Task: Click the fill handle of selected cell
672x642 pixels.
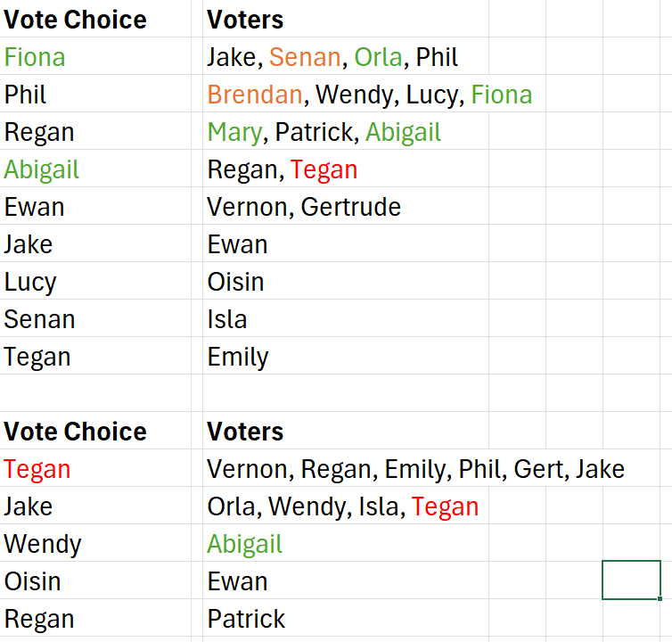Action: (x=660, y=598)
